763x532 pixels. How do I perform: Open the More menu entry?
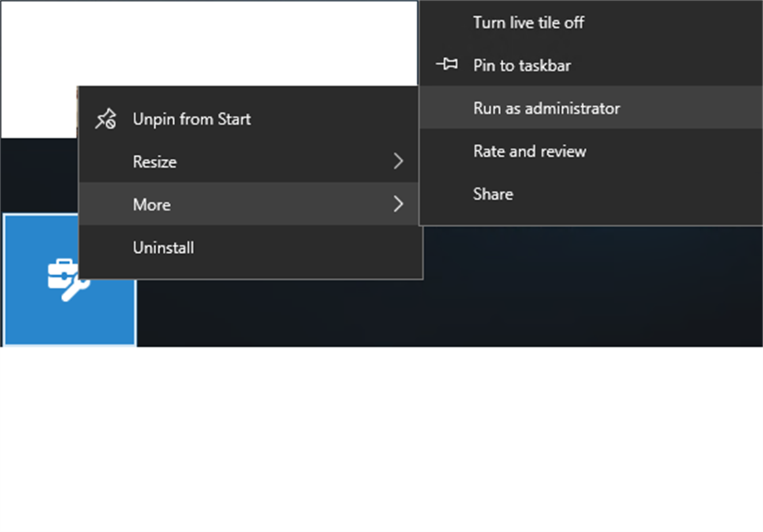[x=152, y=204]
